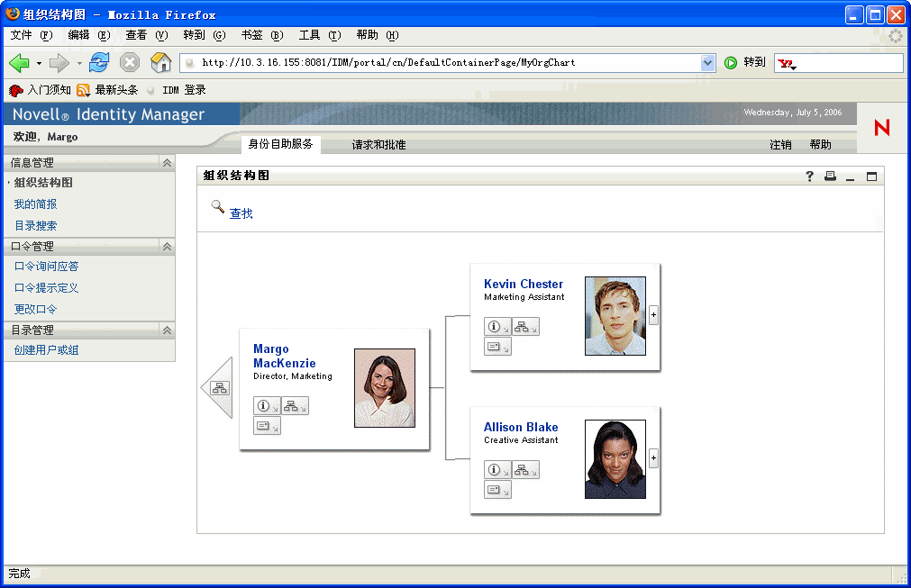This screenshot has height=588, width=911.
Task: Click Kevin Chester's photo
Action: point(615,316)
